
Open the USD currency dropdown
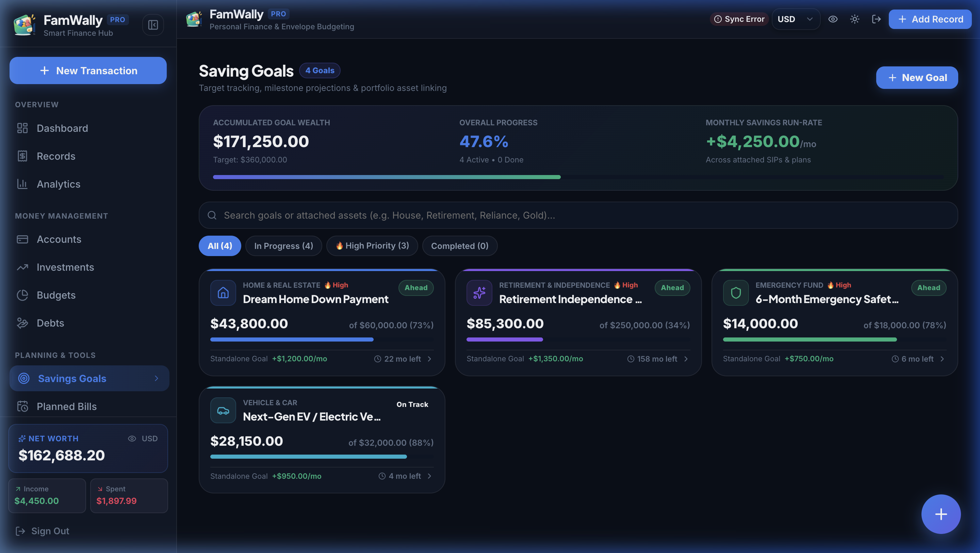point(796,19)
